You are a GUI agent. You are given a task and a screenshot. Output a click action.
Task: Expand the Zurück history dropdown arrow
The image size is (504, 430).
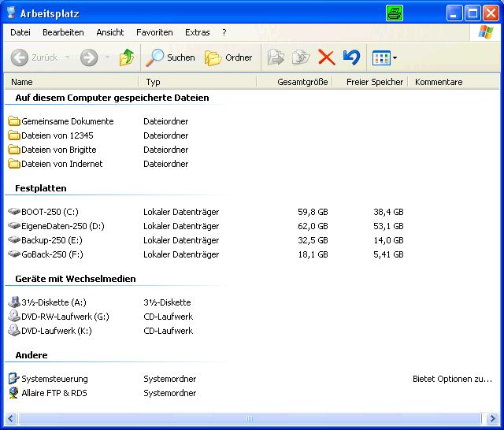[x=67, y=57]
